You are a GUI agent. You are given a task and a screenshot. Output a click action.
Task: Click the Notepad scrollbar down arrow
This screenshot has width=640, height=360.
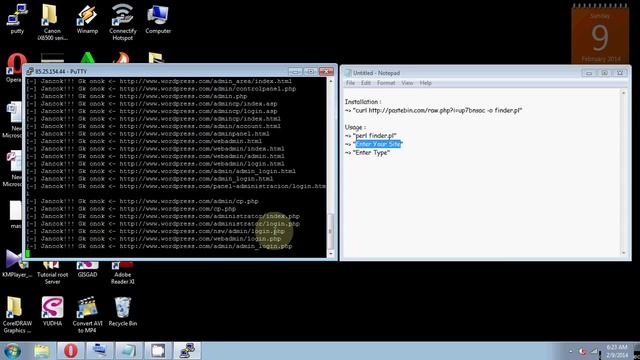(x=623, y=253)
